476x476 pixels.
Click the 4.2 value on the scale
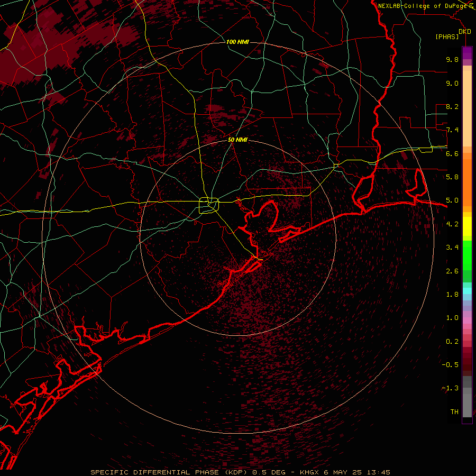pyautogui.click(x=452, y=224)
